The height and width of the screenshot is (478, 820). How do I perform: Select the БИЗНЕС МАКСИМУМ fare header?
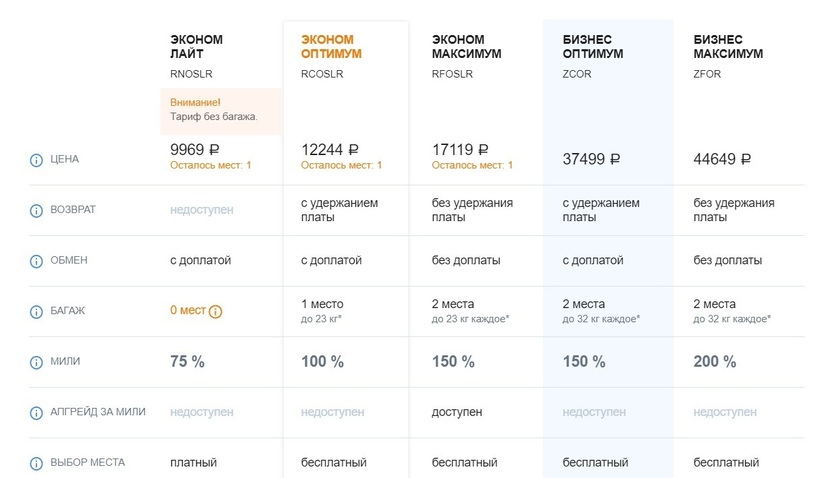click(x=728, y=46)
